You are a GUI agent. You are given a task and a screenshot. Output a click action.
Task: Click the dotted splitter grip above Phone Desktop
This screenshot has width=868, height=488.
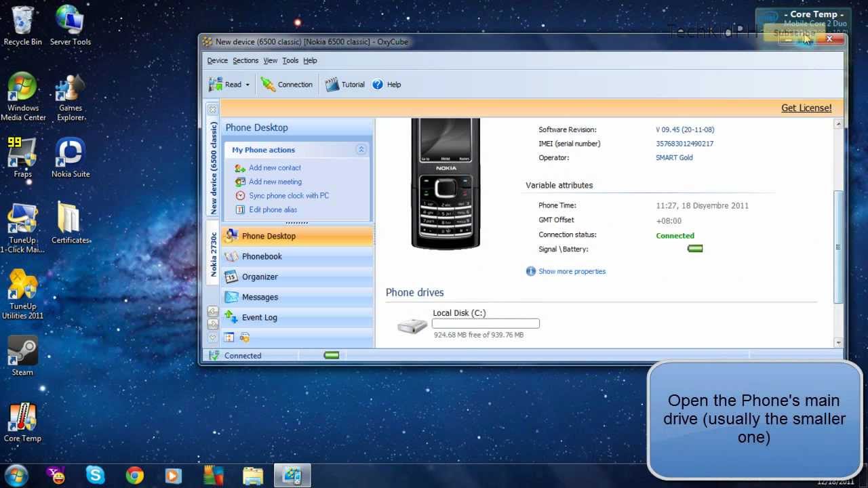click(297, 223)
